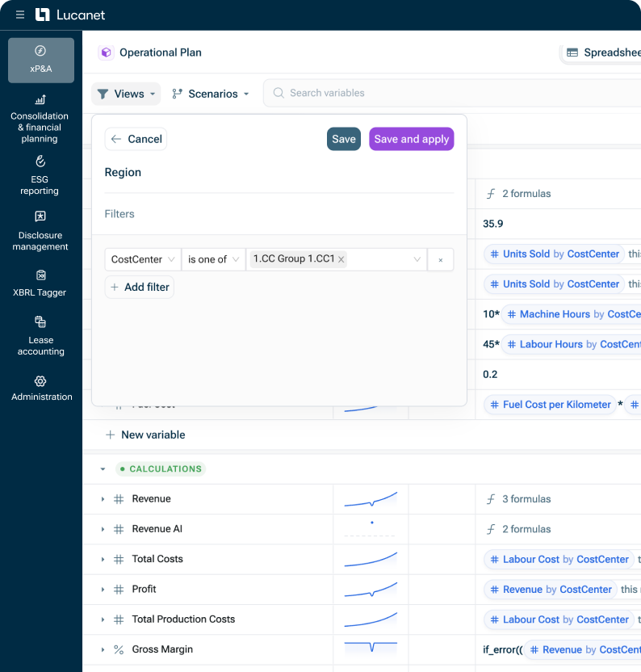641x672 pixels.
Task: Open the Scenarios dropdown
Action: click(x=211, y=94)
